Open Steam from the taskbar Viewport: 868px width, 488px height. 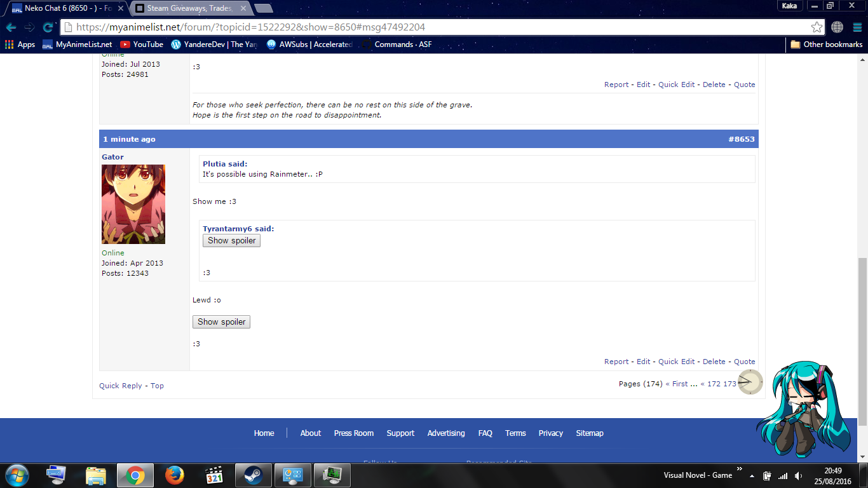pyautogui.click(x=254, y=475)
